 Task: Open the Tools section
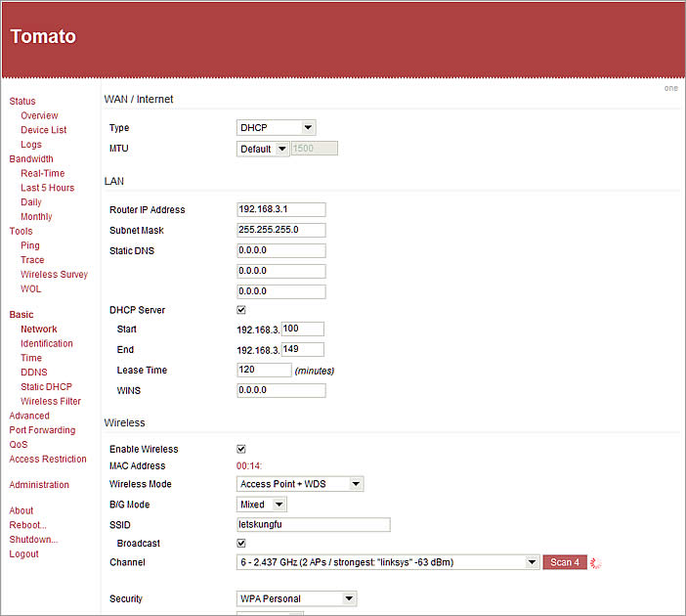click(21, 231)
